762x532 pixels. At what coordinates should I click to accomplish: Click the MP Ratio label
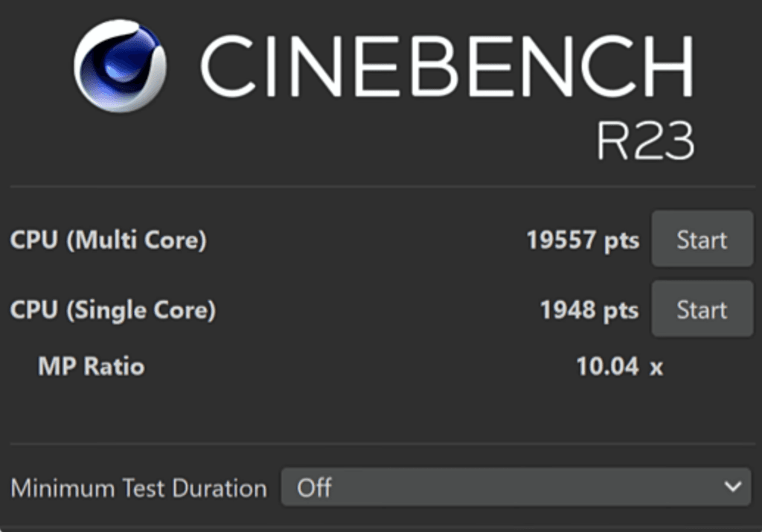91,366
